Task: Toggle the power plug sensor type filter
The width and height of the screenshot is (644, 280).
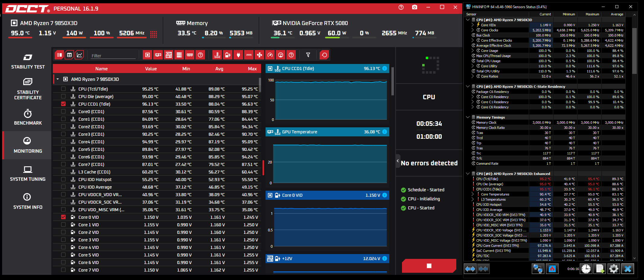Action: pyautogui.click(x=238, y=55)
